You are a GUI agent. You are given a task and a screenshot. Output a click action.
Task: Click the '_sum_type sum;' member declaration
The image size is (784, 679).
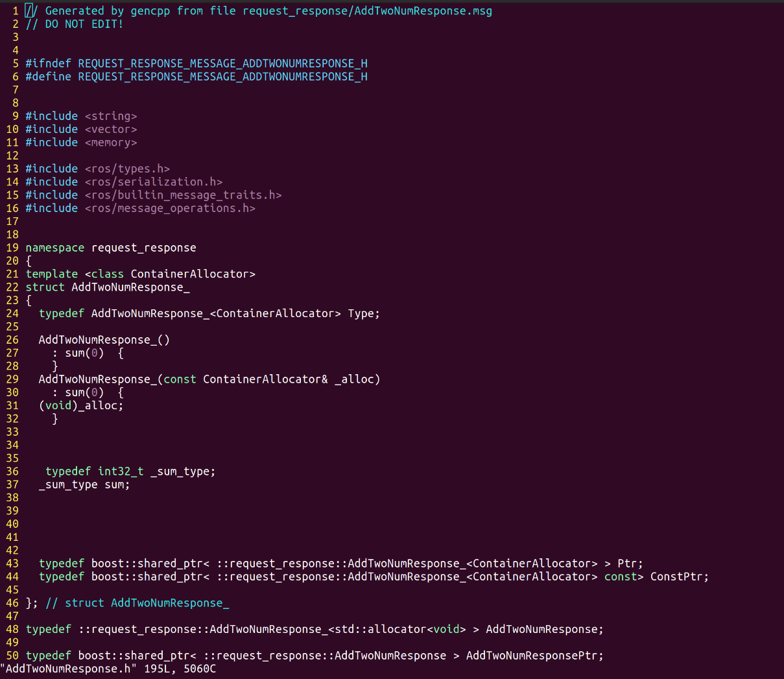(x=84, y=484)
